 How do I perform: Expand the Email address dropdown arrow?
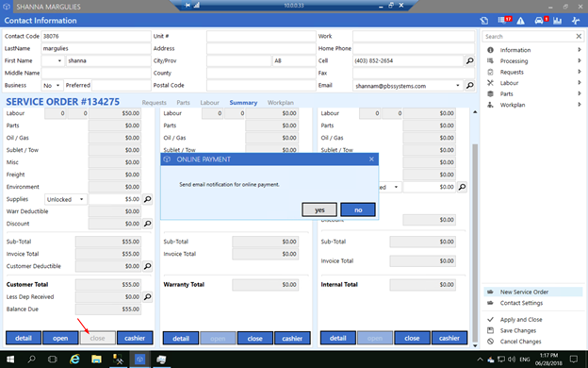point(458,86)
